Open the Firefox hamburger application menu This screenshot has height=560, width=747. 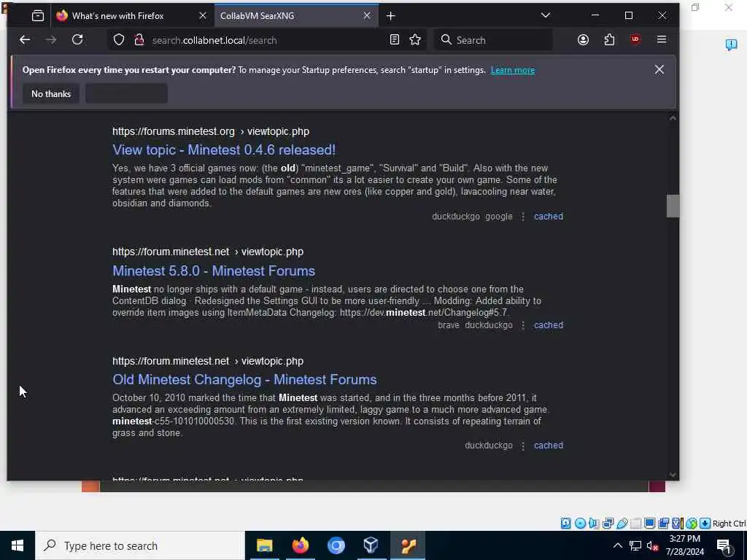[661, 40]
